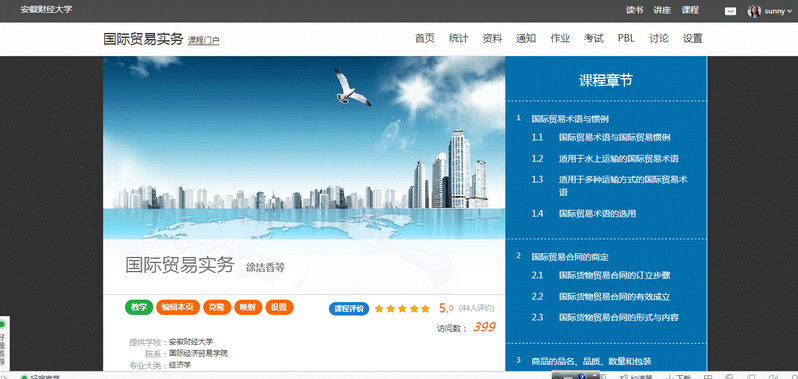The image size is (798, 379).
Task: Click the green status dot widget
Action: (x=2, y=324)
